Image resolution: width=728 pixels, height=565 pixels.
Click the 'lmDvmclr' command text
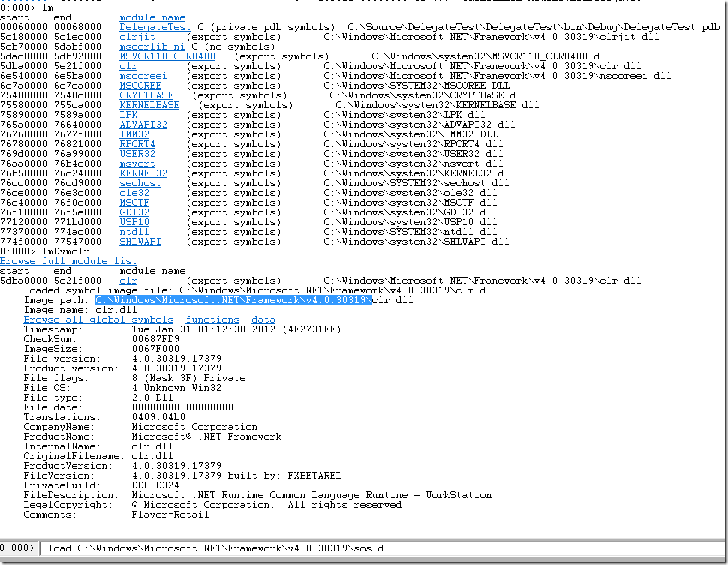pos(65,251)
